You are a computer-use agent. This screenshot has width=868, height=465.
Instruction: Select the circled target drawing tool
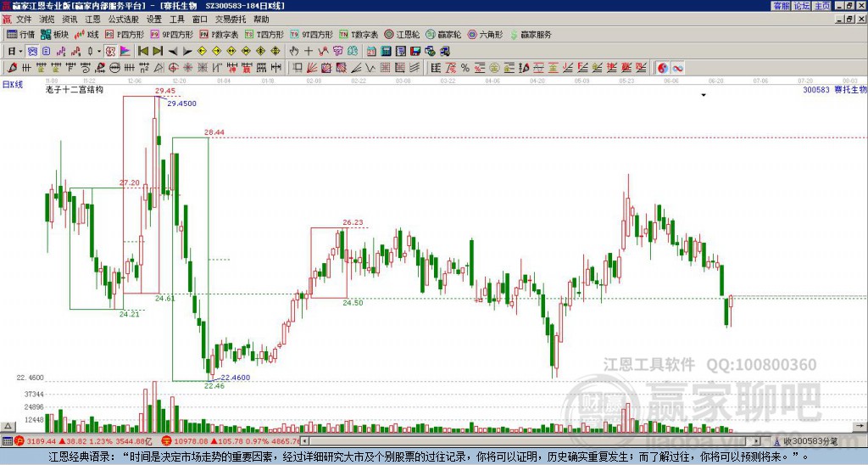pos(173,68)
